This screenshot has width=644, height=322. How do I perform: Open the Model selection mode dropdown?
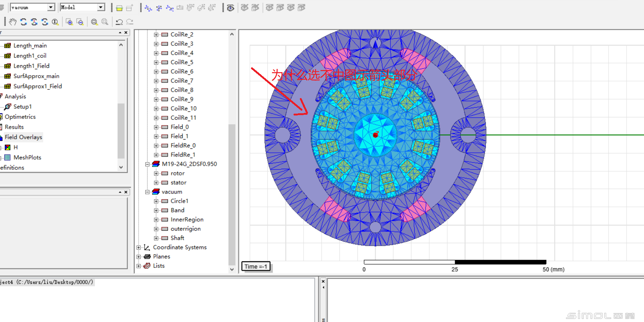point(101,7)
